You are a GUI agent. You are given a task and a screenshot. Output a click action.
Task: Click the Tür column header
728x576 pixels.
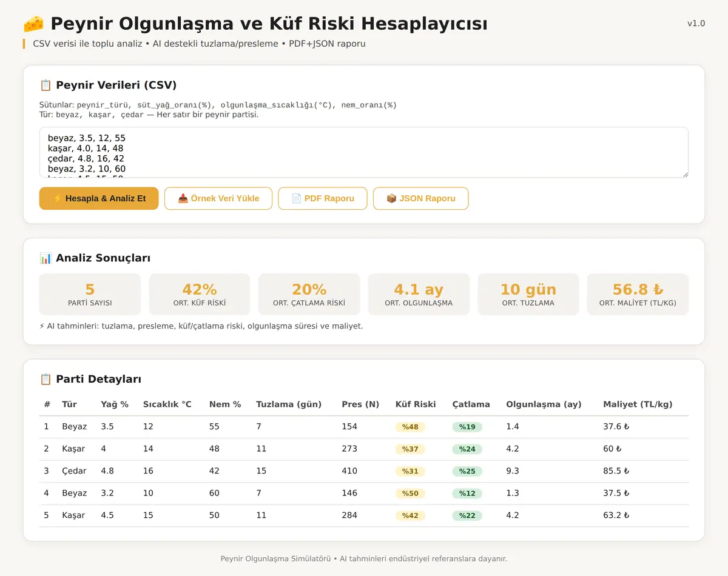69,404
